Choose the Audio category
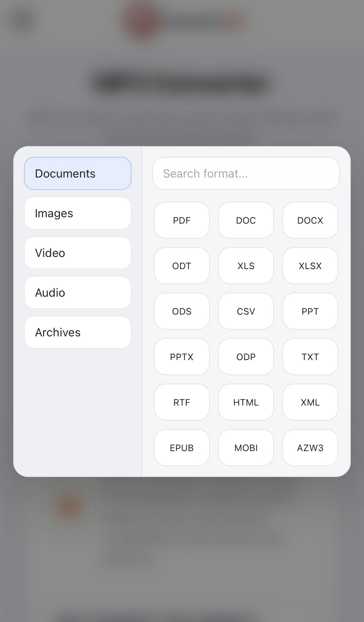Screen dimensions: 364x622 pos(78,293)
